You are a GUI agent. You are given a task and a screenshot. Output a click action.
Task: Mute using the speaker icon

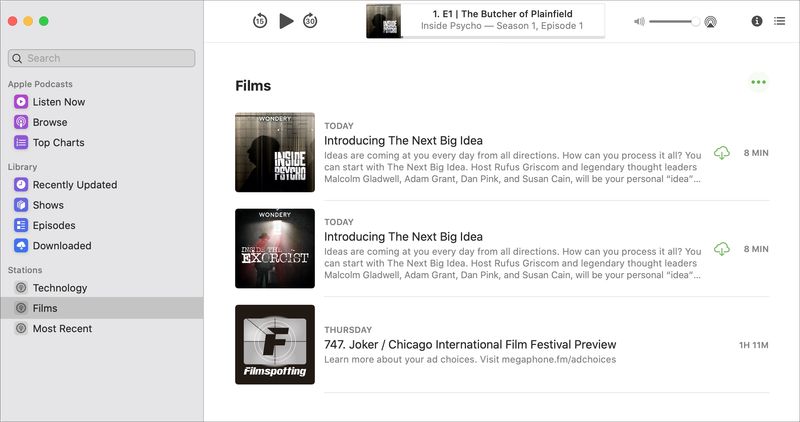(x=639, y=21)
